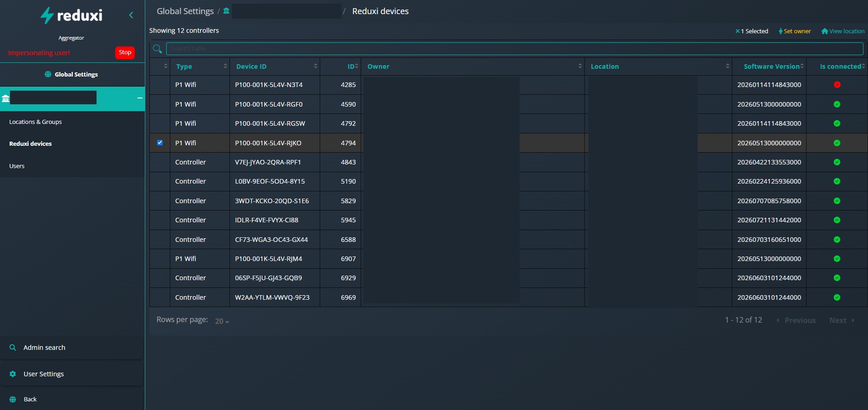Sort by Is connected column
The height and width of the screenshot is (410, 868).
837,67
